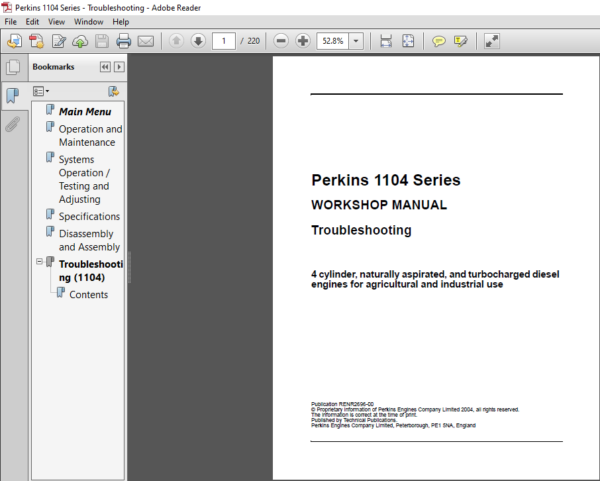Zoom in with the plus button
Viewport: 600px width, 481px height.
pyautogui.click(x=303, y=41)
